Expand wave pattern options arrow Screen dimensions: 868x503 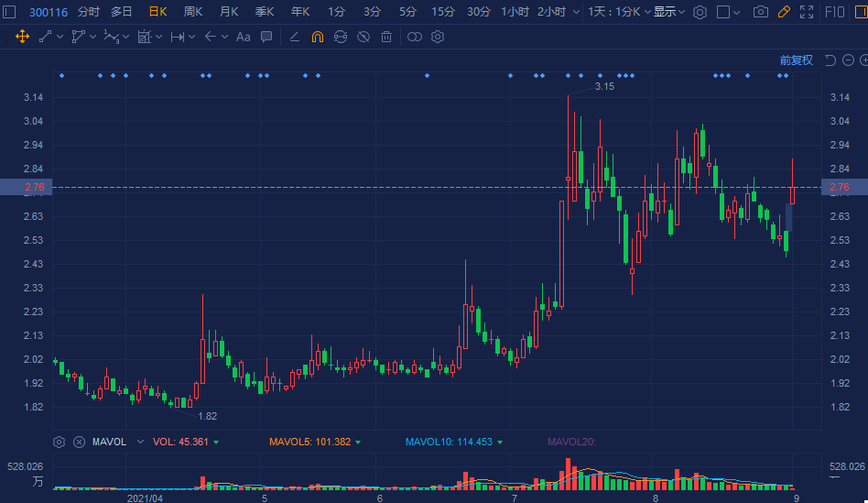click(126, 37)
